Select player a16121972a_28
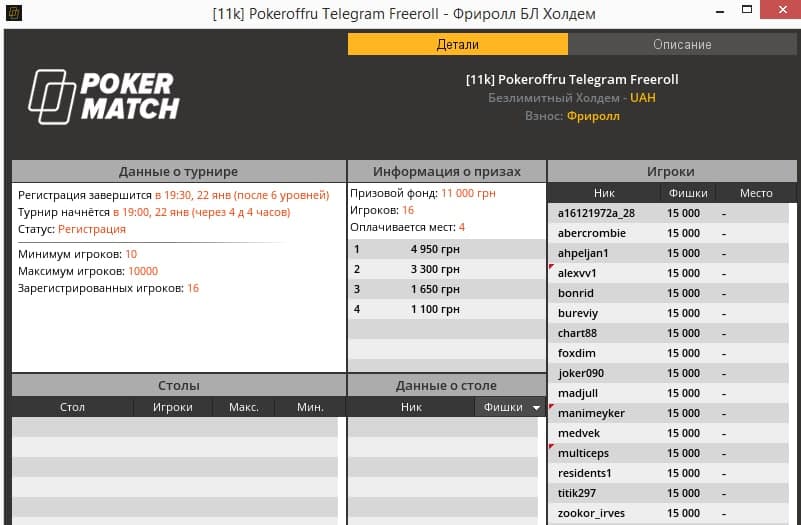Viewport: 801px width, 525px height. (x=668, y=213)
